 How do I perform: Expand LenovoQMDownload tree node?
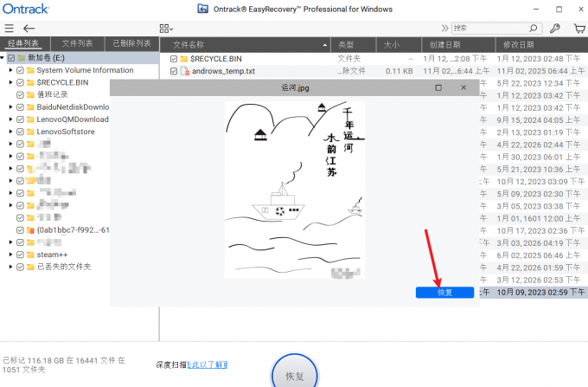(x=10, y=119)
